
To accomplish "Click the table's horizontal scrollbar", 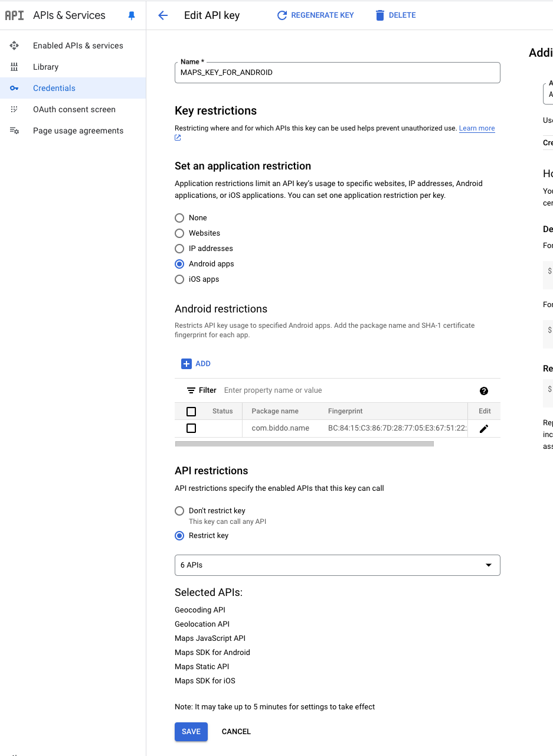I will tap(305, 444).
